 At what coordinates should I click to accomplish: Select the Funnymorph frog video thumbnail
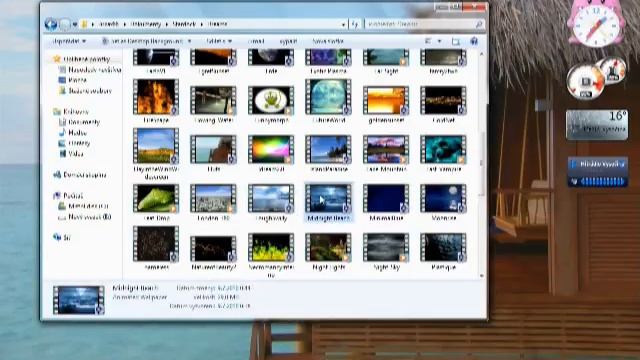click(271, 100)
